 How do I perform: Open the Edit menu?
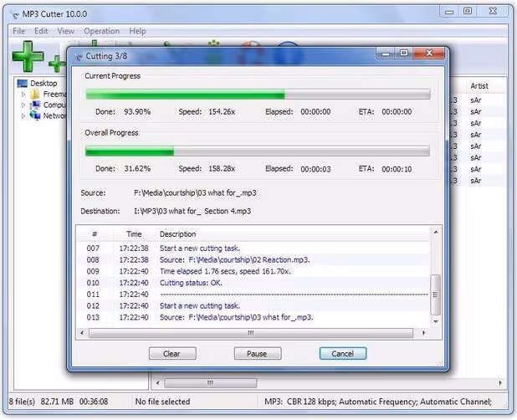[41, 31]
